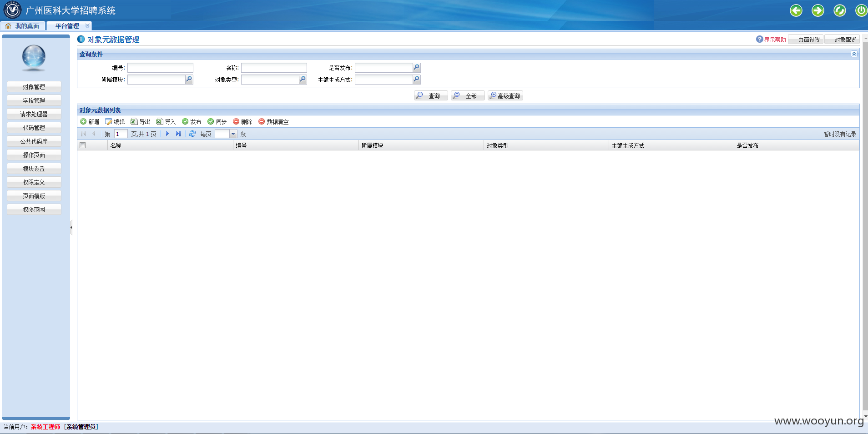Image resolution: width=868 pixels, height=434 pixels.
Task: Collapse the 查询条件 panel
Action: pyautogui.click(x=854, y=54)
